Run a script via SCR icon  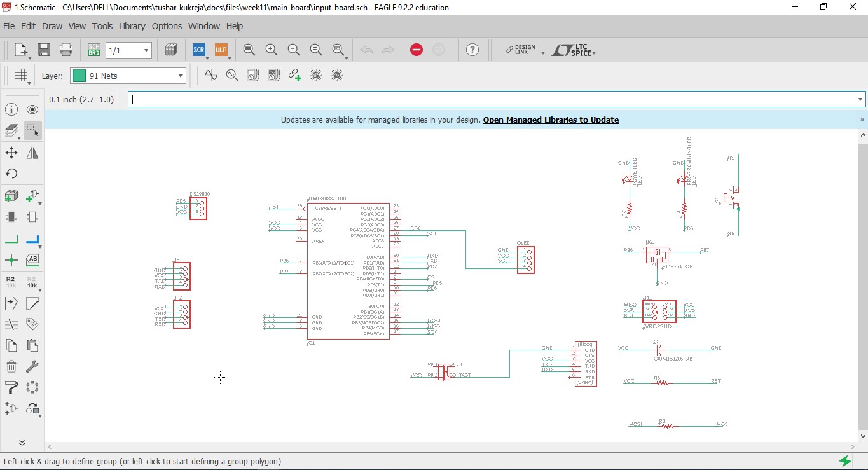(x=199, y=50)
